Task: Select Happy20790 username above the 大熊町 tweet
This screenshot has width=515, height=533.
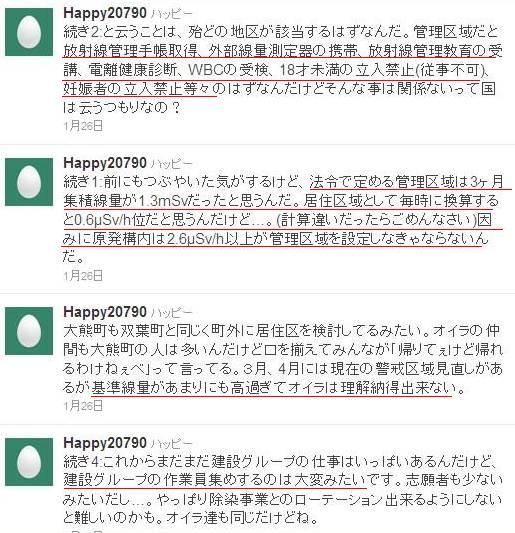Action: (x=105, y=312)
